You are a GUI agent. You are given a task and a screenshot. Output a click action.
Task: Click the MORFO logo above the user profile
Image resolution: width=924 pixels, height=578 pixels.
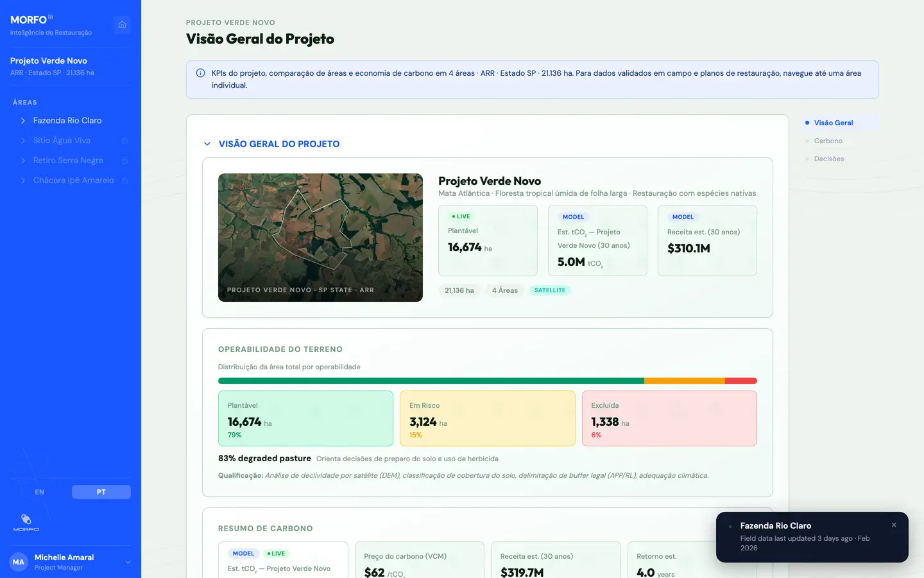(x=26, y=522)
